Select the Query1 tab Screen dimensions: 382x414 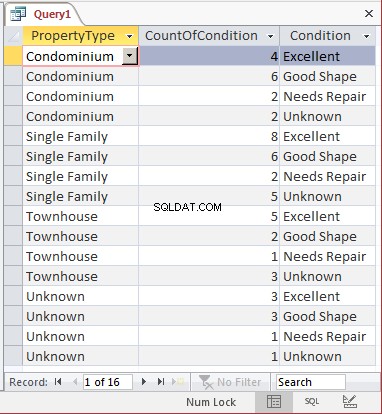tap(52, 14)
